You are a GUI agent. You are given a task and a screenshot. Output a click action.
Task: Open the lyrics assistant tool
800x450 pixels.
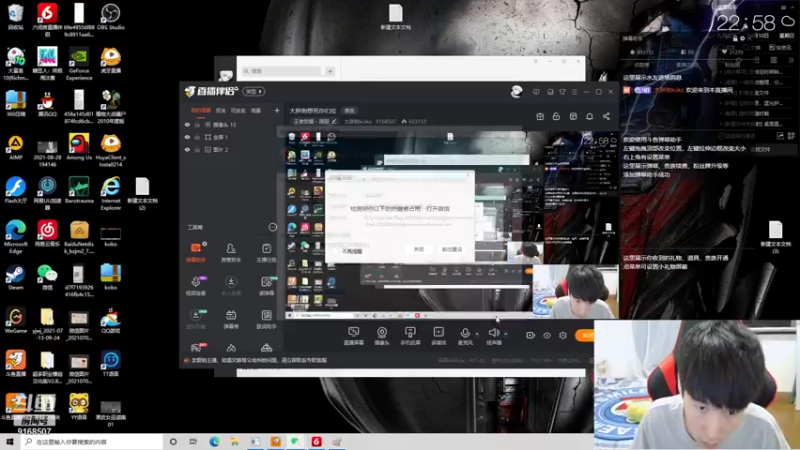click(x=266, y=319)
